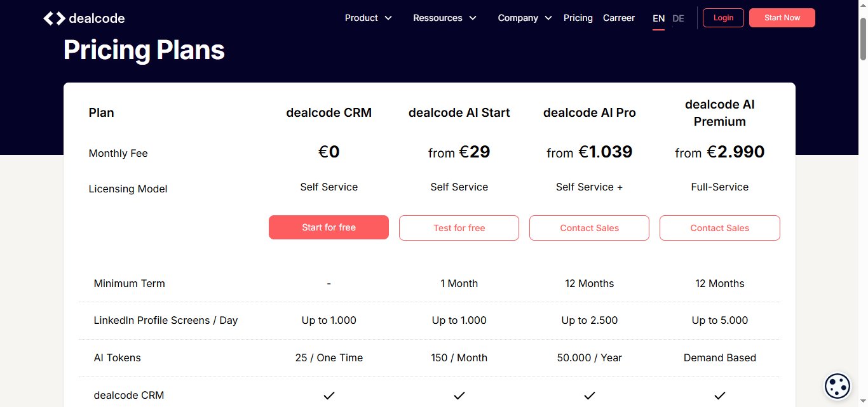The image size is (868, 407).
Task: Switch language to DE
Action: [x=678, y=18]
